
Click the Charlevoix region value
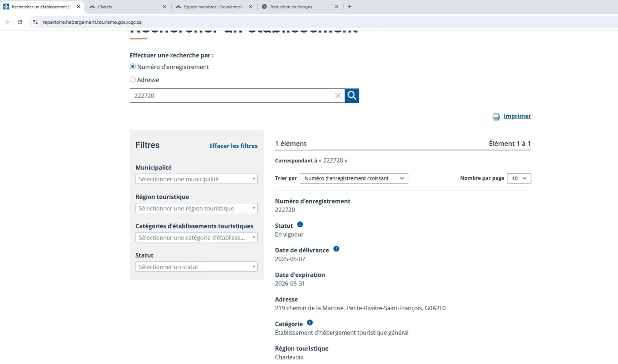click(x=289, y=357)
